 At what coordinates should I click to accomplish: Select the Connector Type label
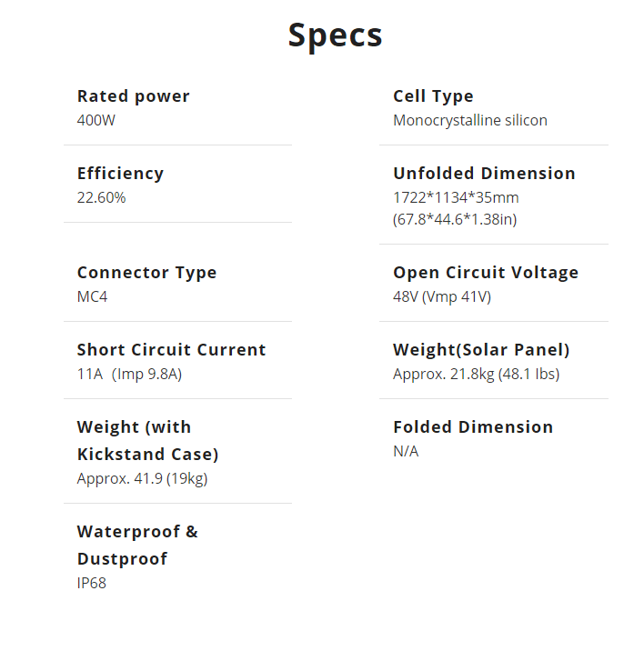pos(146,273)
